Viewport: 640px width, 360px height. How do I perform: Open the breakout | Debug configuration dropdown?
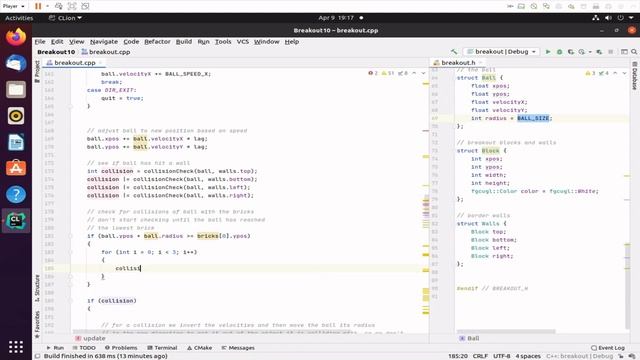click(x=502, y=52)
